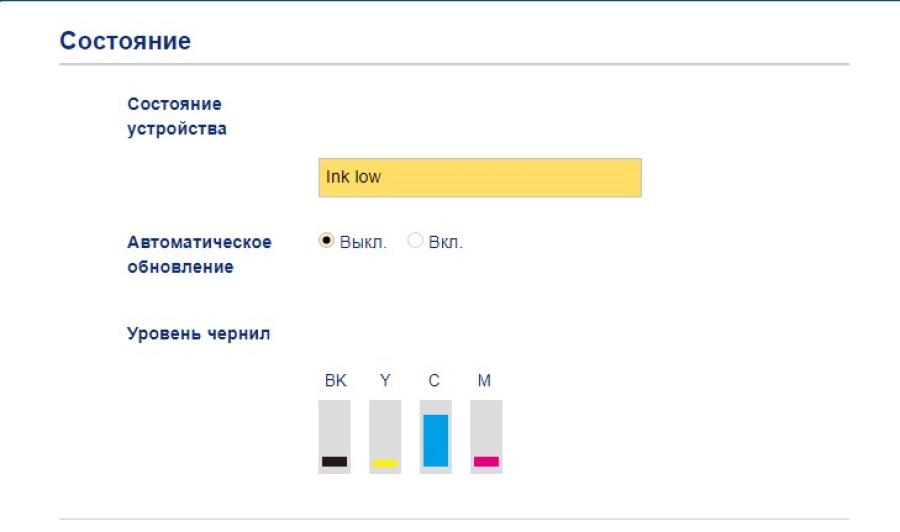Select the "Выкл." radio button
The height and width of the screenshot is (532, 900).
[325, 241]
